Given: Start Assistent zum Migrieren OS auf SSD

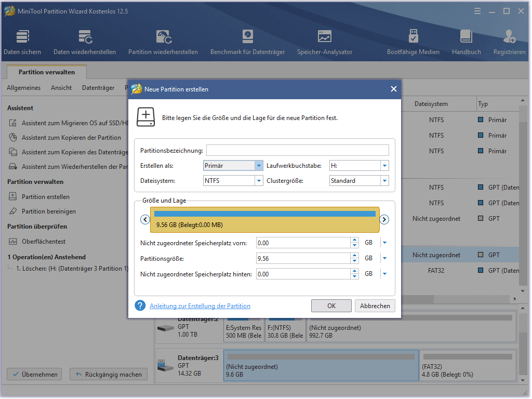Looking at the screenshot, I should coord(68,123).
